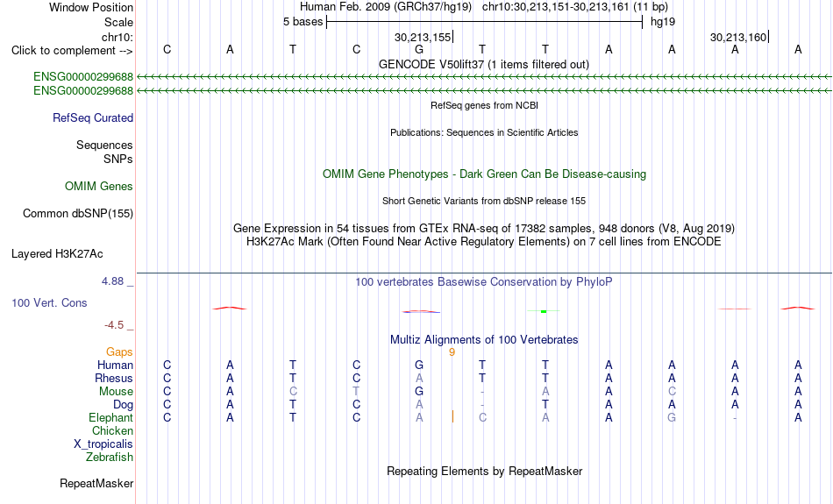The width and height of the screenshot is (833, 504).
Task: Click the 'Click to complement -->' label
Action: pyautogui.click(x=72, y=51)
